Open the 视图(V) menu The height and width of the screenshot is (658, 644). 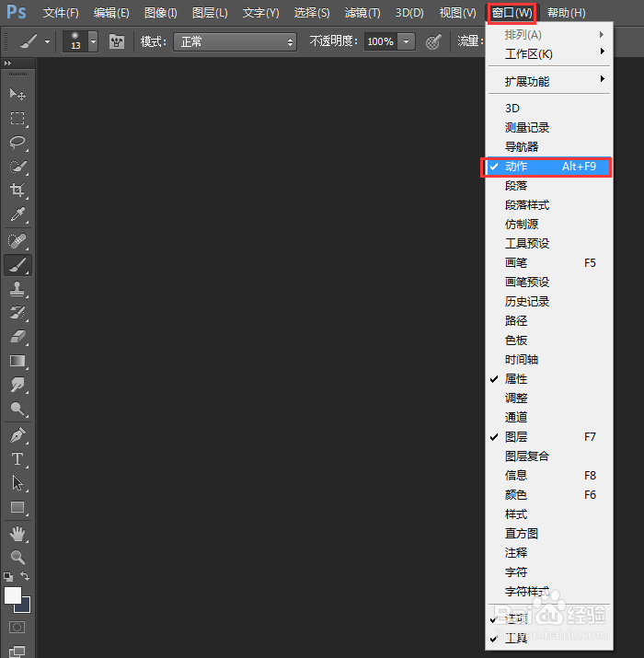tap(458, 13)
